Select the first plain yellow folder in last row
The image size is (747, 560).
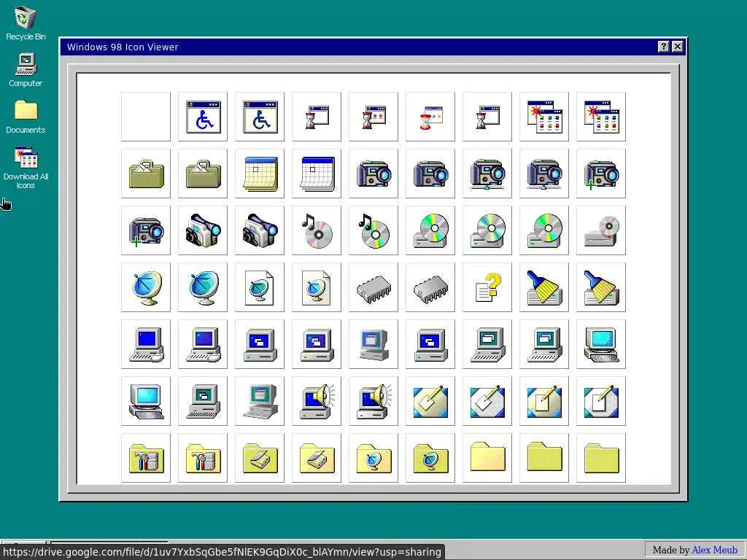pos(487,458)
